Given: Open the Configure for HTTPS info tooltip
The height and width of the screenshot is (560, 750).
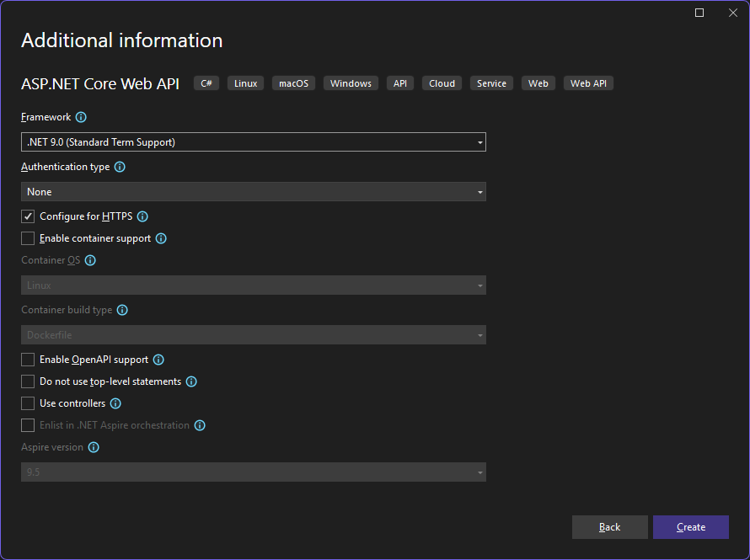Looking at the screenshot, I should click(x=142, y=216).
